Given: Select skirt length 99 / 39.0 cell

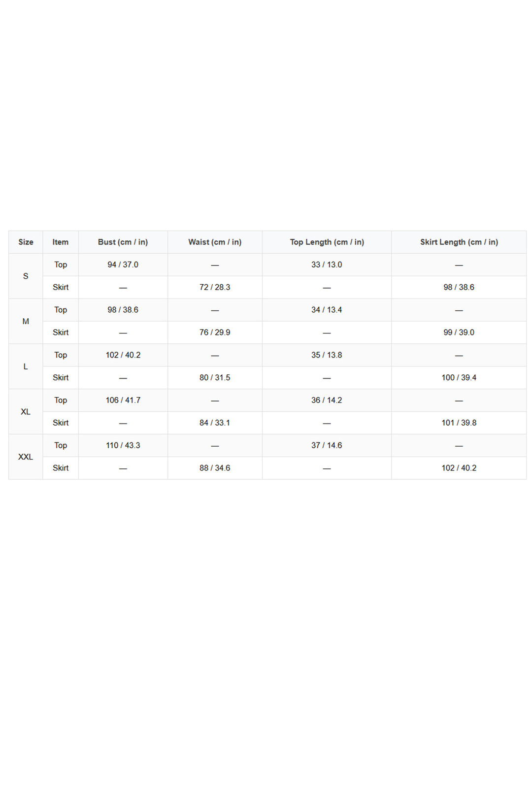Looking at the screenshot, I should pos(459,332).
